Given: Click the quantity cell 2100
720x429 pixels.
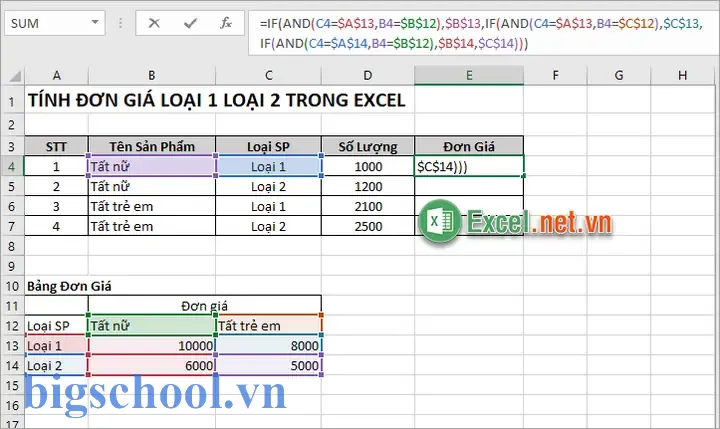Looking at the screenshot, I should (x=368, y=206).
